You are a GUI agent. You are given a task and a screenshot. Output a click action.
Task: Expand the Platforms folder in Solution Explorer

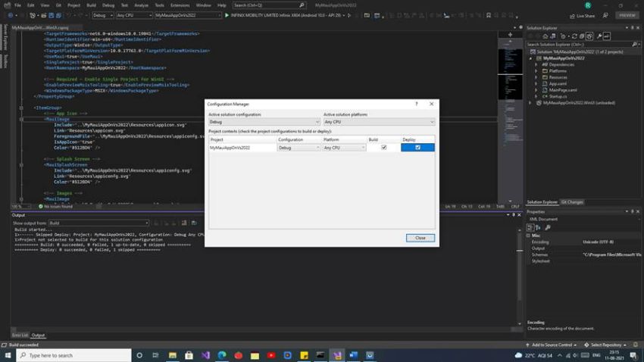pyautogui.click(x=536, y=71)
